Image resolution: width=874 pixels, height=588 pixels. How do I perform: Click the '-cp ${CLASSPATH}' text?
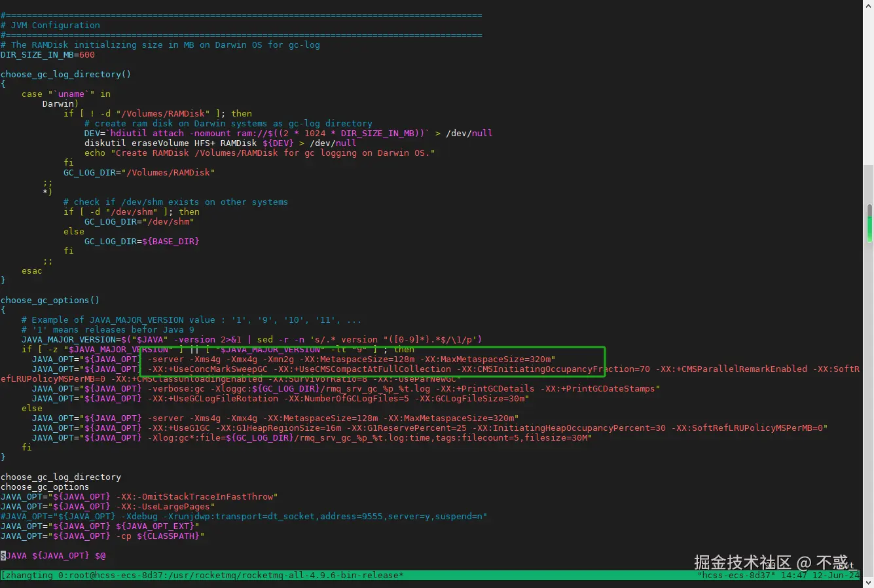(158, 536)
